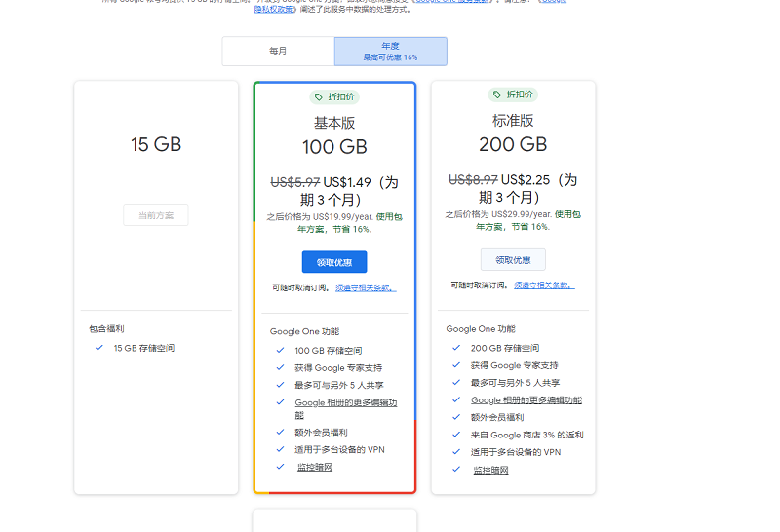Click the 100 GB storage heading
Screen dimensions: 780x532
(334, 147)
